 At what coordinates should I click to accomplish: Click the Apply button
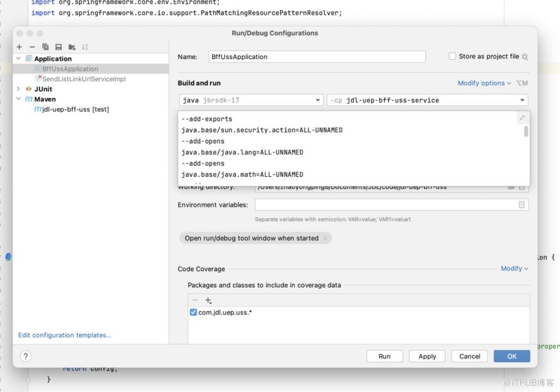click(x=427, y=356)
